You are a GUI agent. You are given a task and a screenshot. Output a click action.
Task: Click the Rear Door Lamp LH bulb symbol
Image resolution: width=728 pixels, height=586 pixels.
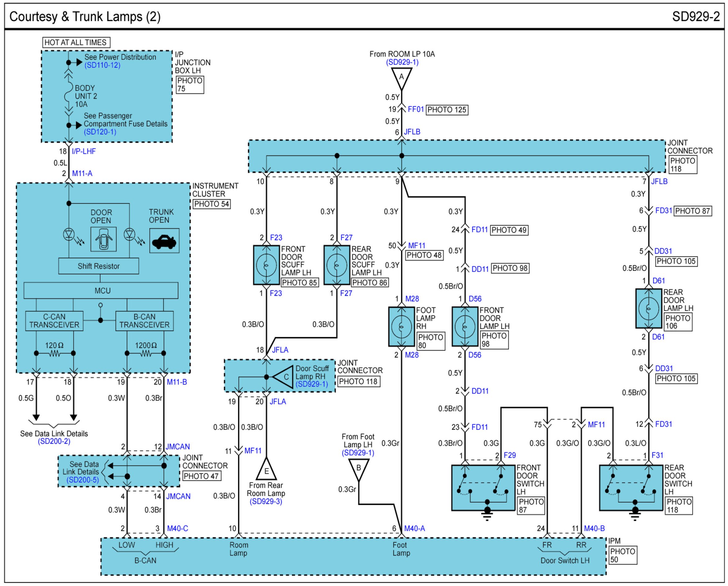tap(648, 308)
